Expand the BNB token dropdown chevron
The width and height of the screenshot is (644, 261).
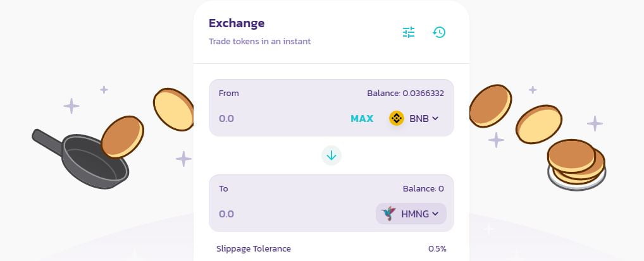click(x=435, y=118)
